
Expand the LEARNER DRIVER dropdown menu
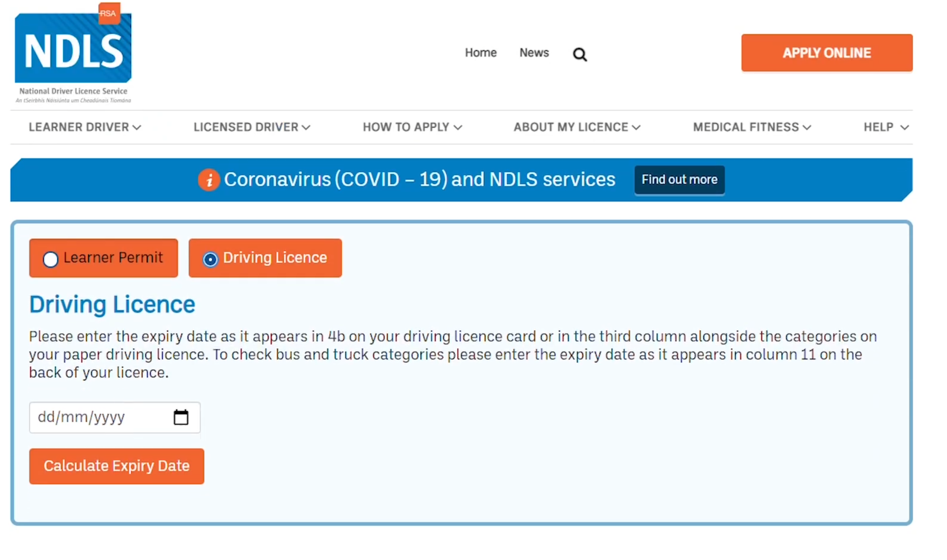[x=85, y=127]
